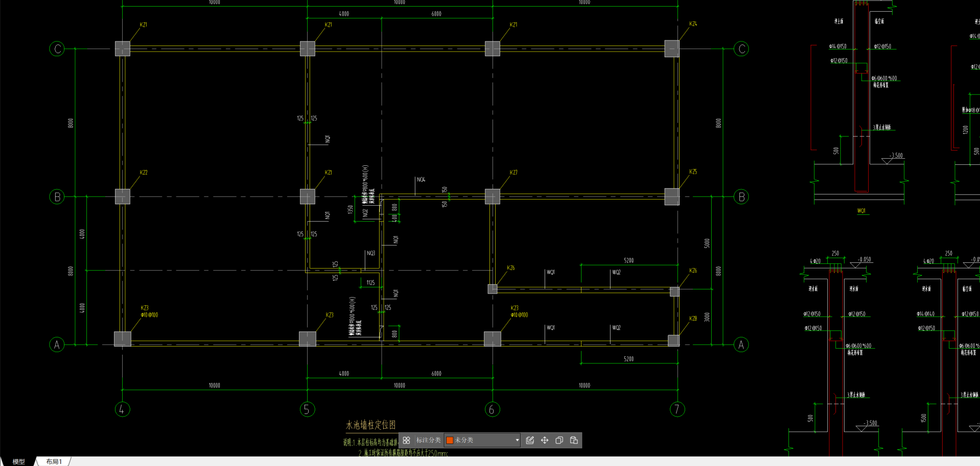Click axis bubble 5 at bottom

307,409
